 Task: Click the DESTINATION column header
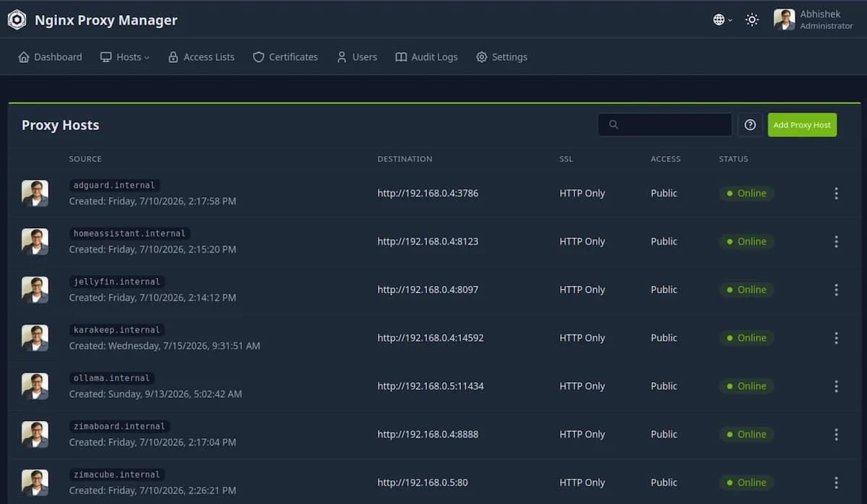coord(405,159)
